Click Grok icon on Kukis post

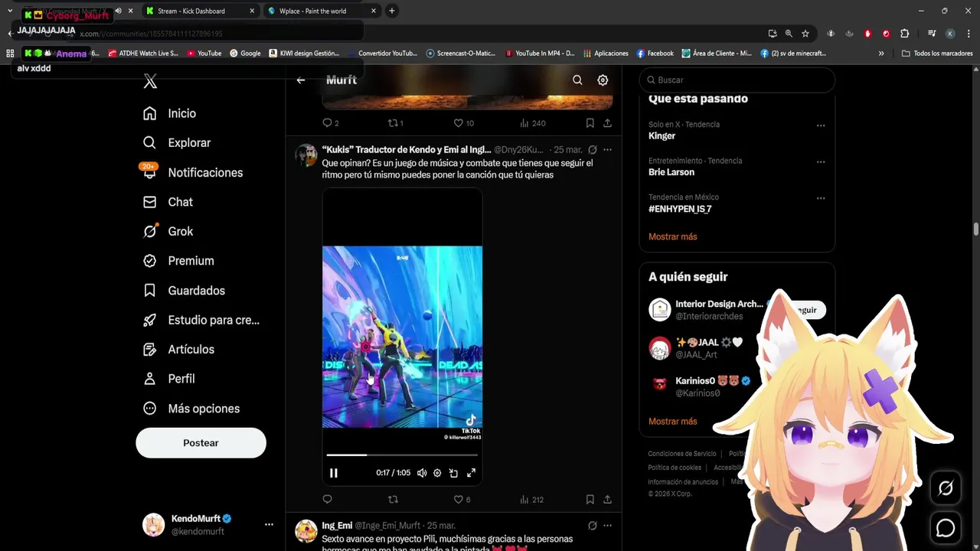pyautogui.click(x=592, y=150)
